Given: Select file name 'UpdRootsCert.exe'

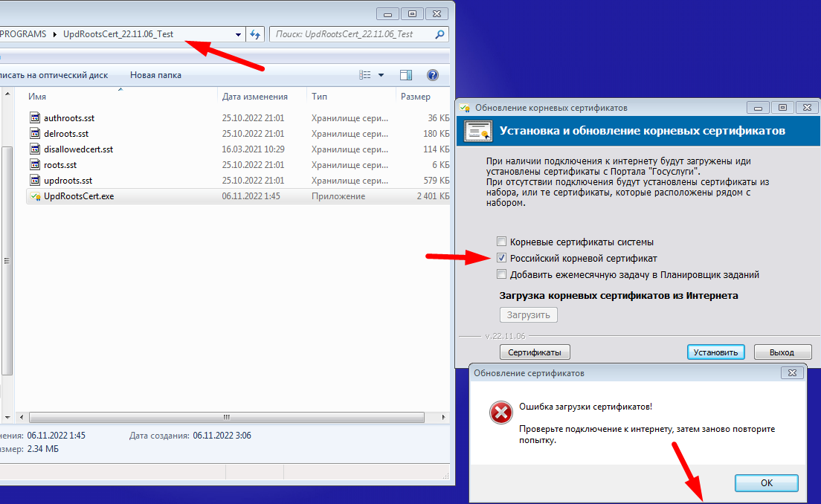Looking at the screenshot, I should 79,196.
